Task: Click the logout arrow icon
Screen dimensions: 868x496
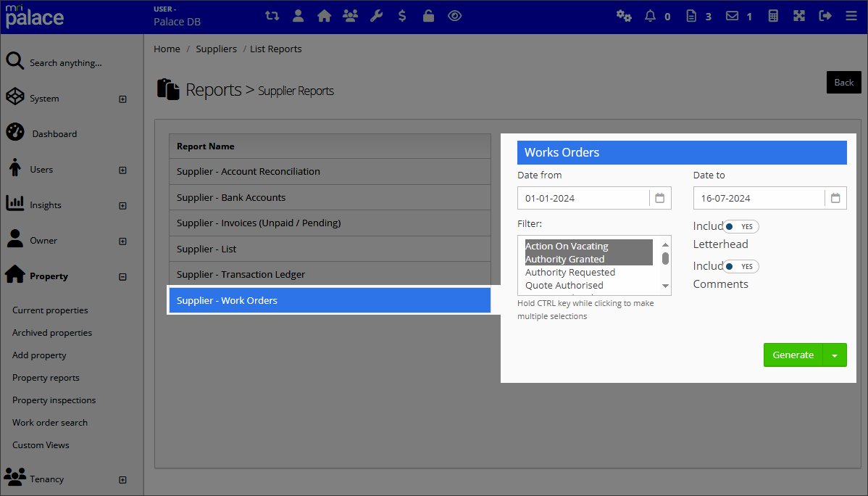Action: (825, 16)
